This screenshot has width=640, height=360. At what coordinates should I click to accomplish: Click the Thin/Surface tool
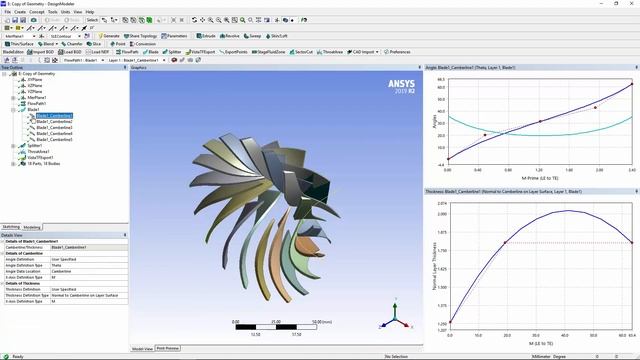(x=19, y=44)
